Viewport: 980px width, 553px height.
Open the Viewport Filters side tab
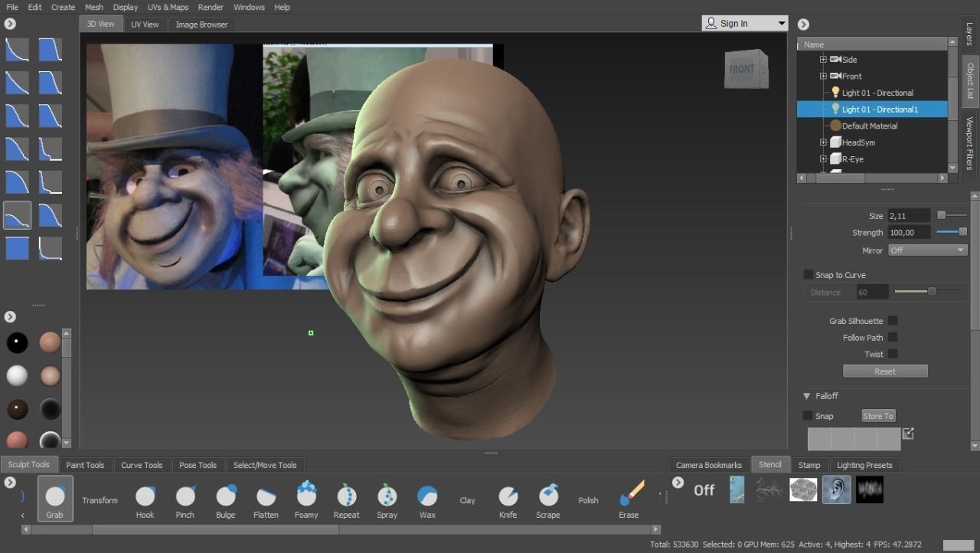[969, 142]
